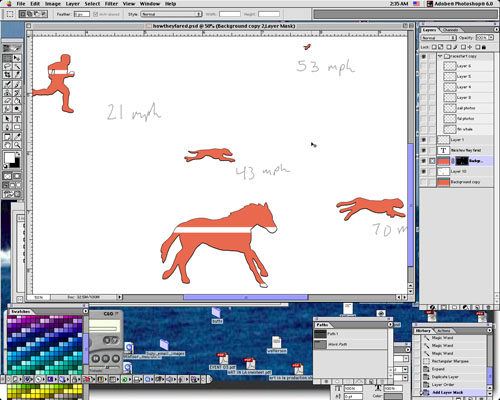This screenshot has height=400, width=500.
Task: Select the Hand tool
Action: pyautogui.click(x=7, y=145)
